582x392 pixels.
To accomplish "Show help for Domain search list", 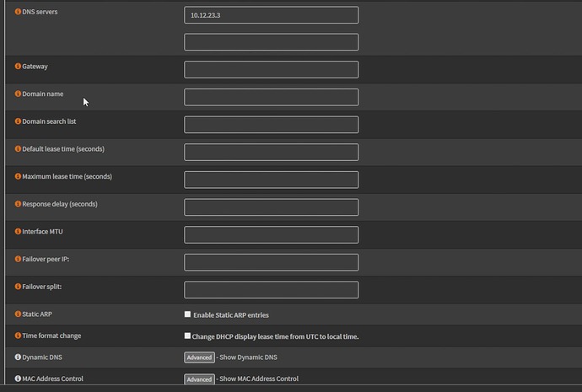I will click(x=19, y=121).
